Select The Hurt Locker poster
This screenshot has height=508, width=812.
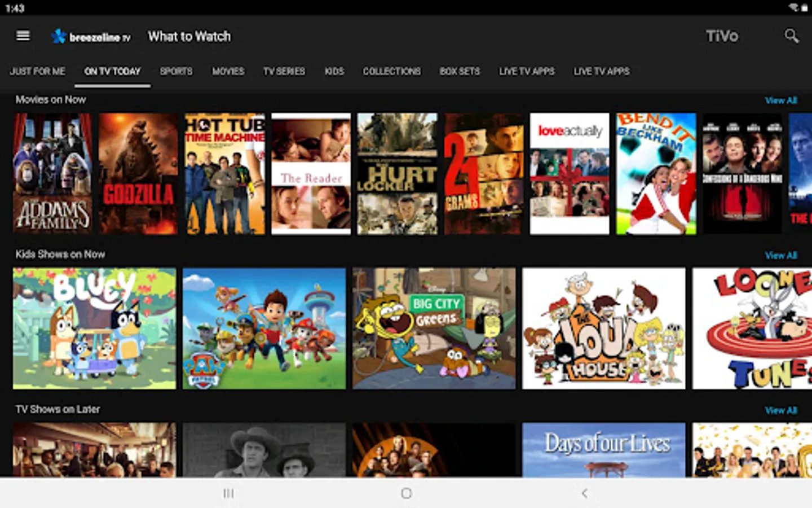pos(397,173)
